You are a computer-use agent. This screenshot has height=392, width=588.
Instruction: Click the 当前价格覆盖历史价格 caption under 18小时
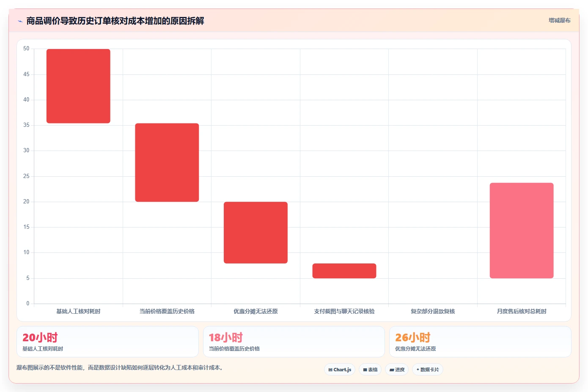[234, 349]
